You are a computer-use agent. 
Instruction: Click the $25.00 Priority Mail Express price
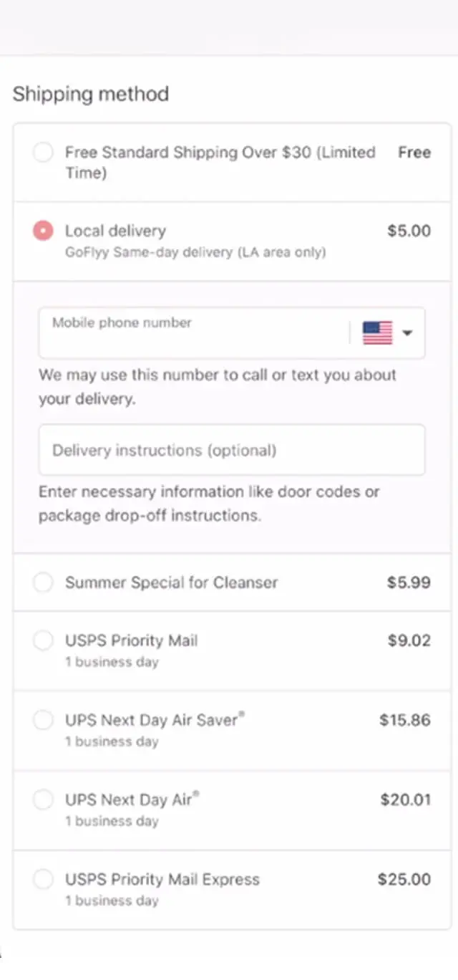coord(404,879)
